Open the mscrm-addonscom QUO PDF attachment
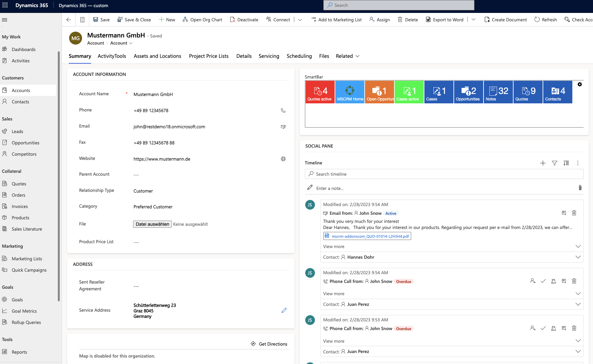The height and width of the screenshot is (364, 593). point(367,236)
